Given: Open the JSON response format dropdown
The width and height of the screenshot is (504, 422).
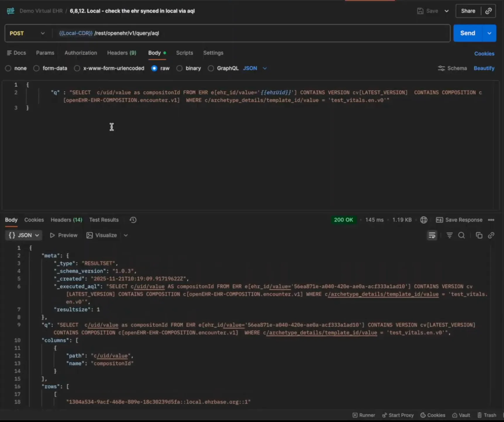Looking at the screenshot, I should point(23,235).
